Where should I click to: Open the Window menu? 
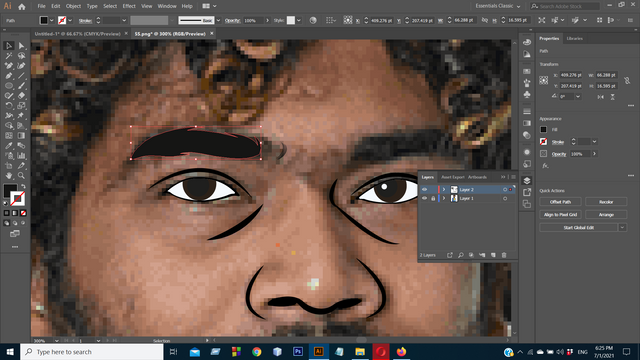click(167, 6)
